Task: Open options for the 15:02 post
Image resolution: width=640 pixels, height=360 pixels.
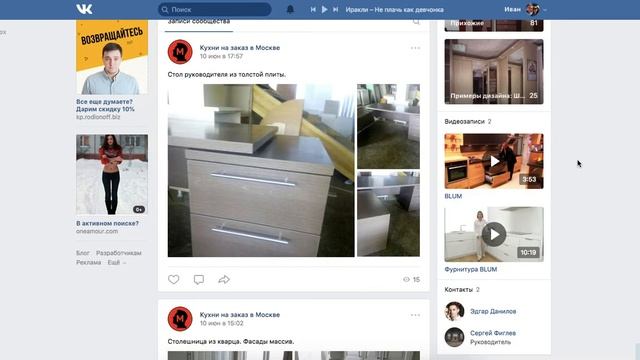Action: (416, 315)
